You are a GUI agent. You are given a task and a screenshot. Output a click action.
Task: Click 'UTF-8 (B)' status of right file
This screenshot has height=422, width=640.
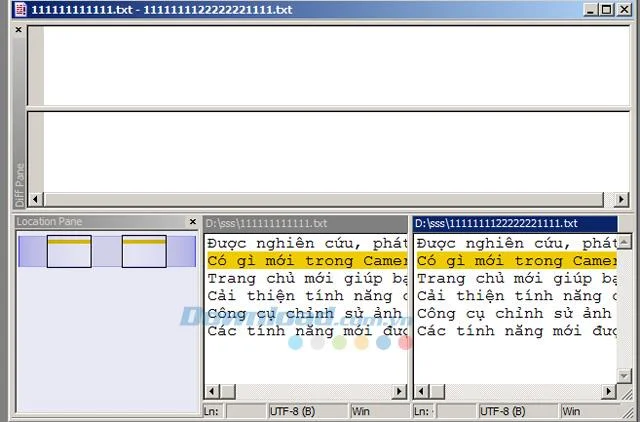pyautogui.click(x=518, y=411)
